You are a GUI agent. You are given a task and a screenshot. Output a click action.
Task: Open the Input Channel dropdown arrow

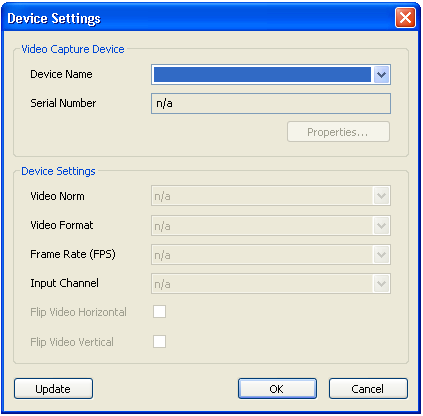[x=381, y=284]
